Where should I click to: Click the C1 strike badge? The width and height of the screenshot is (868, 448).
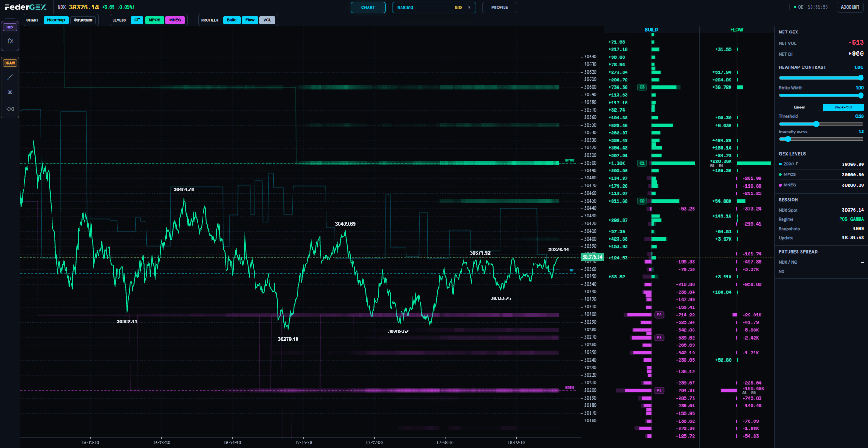(x=642, y=163)
